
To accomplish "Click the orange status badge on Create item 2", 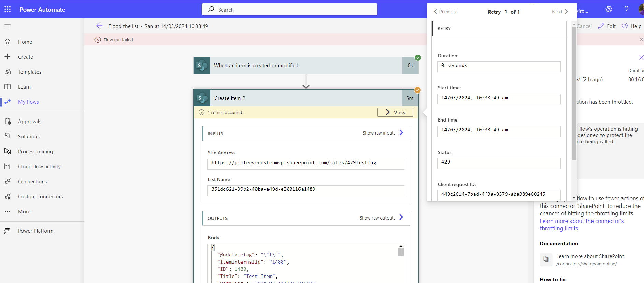I will pyautogui.click(x=418, y=90).
